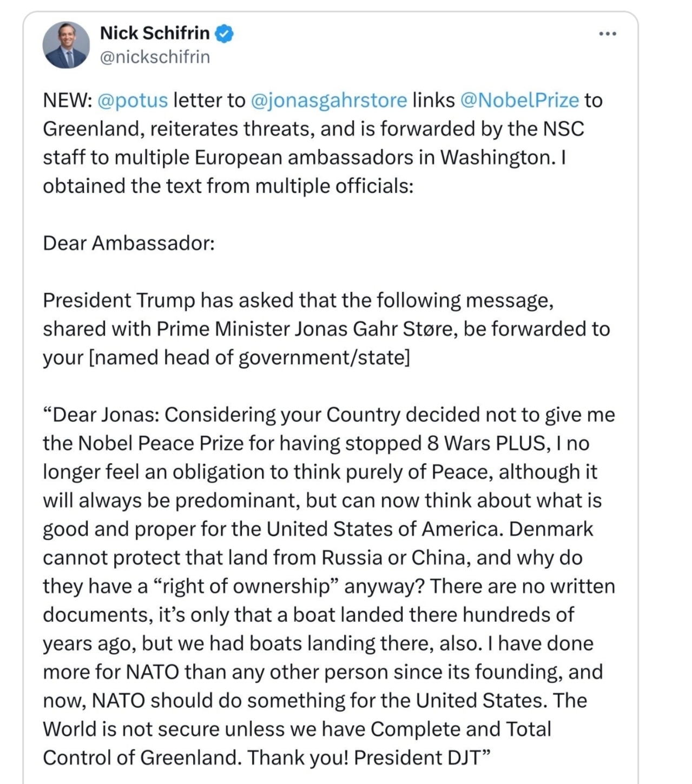Click the "President Trump has asked" sentence start
692x784 pixels.
coord(145,301)
